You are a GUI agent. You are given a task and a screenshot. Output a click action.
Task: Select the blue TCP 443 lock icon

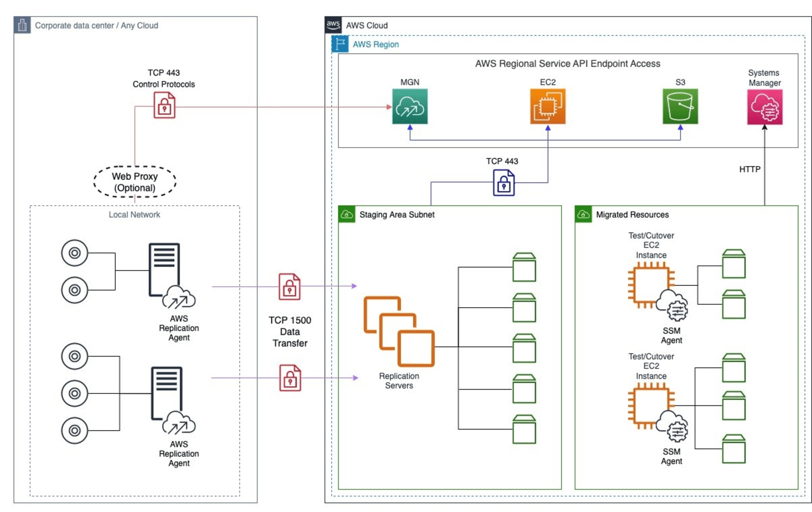point(504,183)
